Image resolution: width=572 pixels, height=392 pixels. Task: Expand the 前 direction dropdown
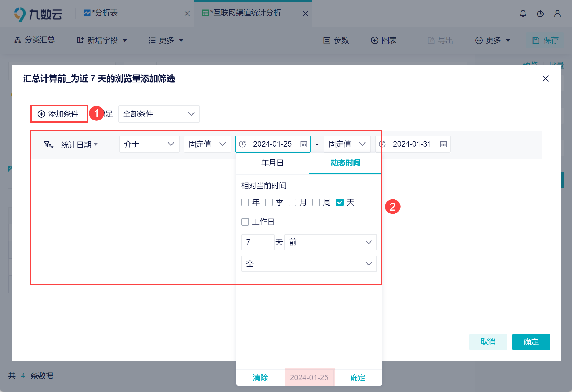330,242
